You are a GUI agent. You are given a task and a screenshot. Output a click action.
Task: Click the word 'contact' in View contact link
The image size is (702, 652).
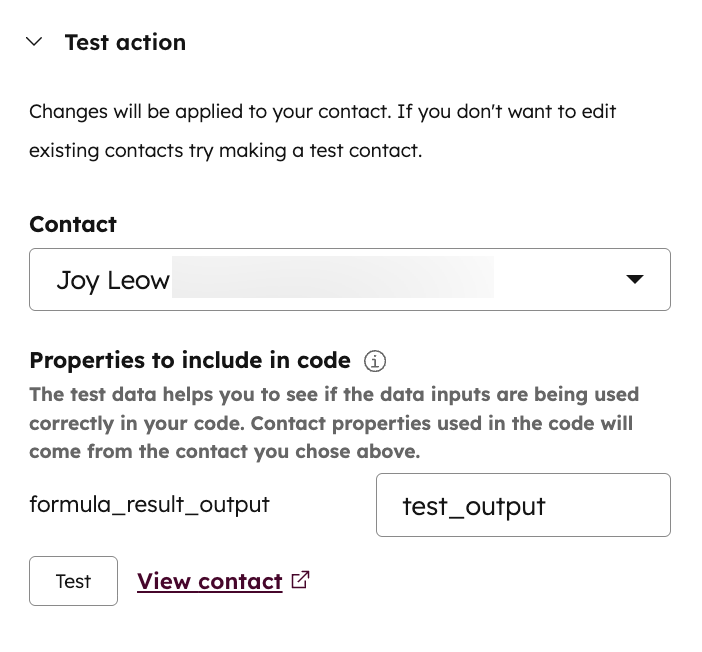240,581
